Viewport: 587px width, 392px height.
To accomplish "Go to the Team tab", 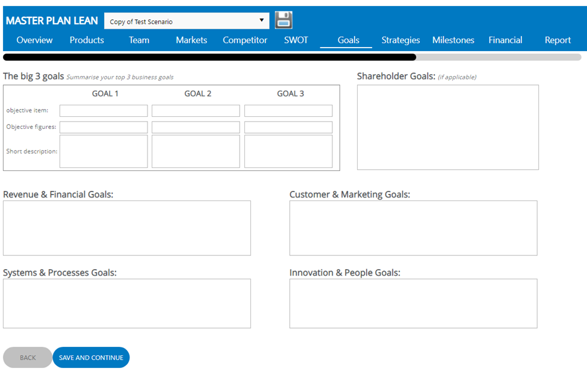I will [139, 40].
